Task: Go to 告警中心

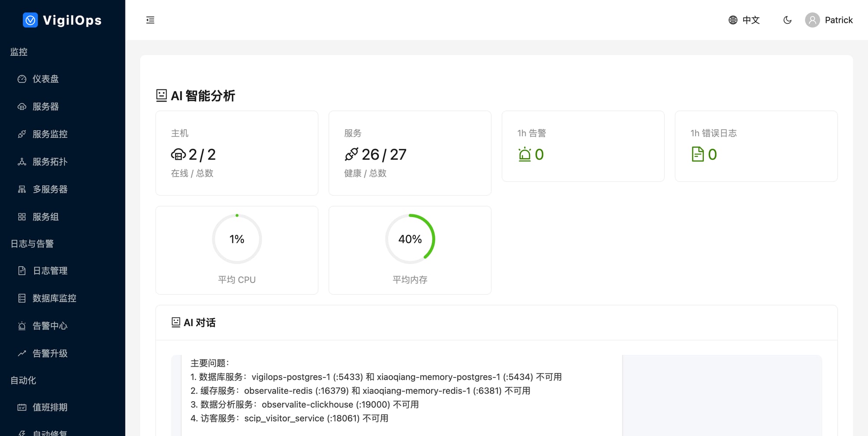Action: click(x=62, y=326)
